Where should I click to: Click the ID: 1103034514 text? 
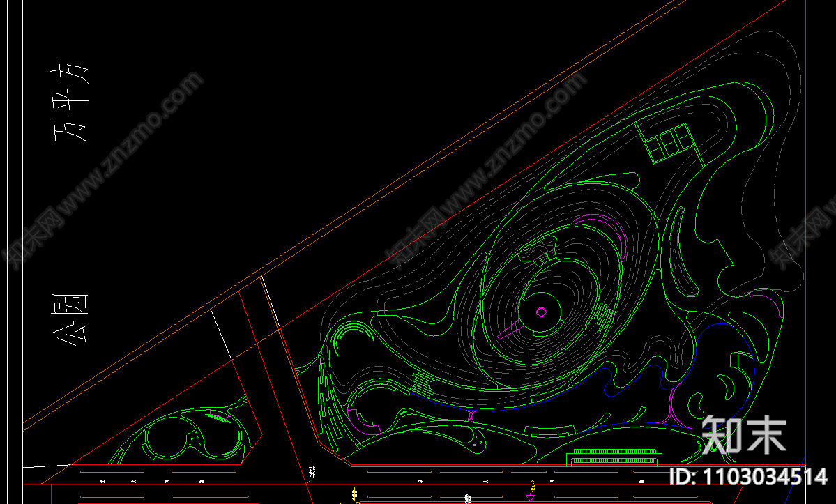point(747,478)
